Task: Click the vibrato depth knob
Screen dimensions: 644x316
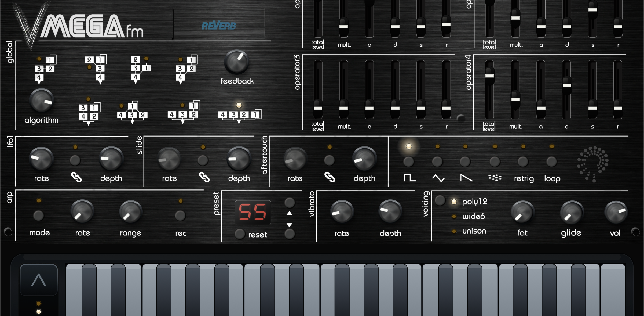Action: 390,212
